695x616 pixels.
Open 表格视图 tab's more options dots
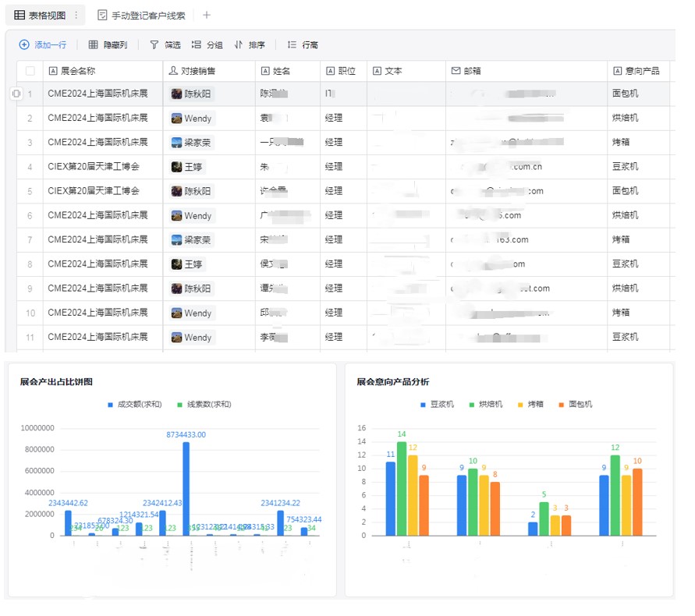tap(76, 16)
